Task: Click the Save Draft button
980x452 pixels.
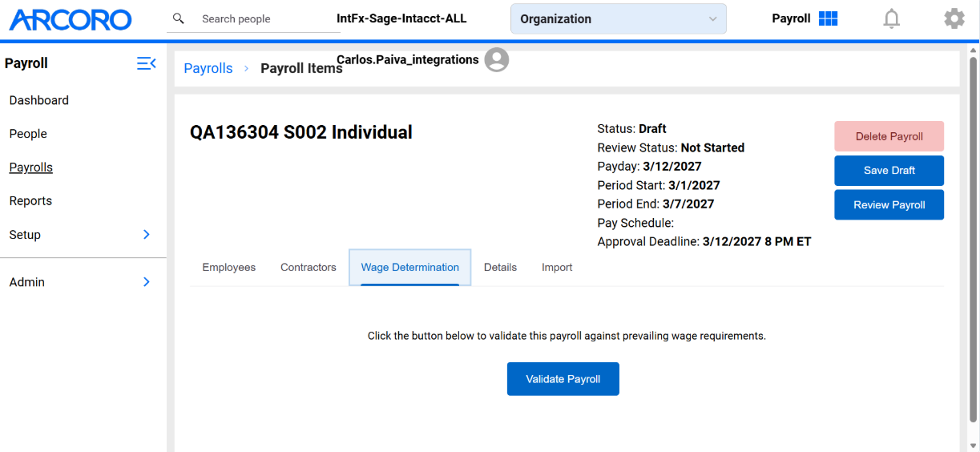Action: (889, 171)
